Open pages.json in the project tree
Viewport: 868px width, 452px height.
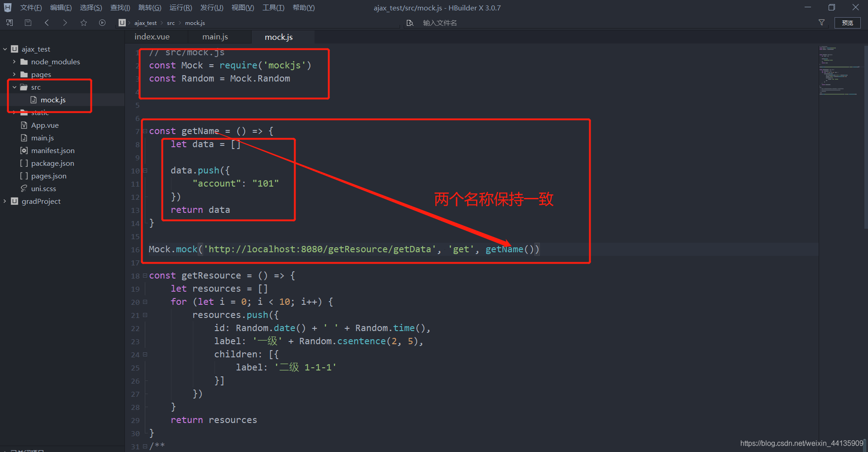click(x=48, y=176)
